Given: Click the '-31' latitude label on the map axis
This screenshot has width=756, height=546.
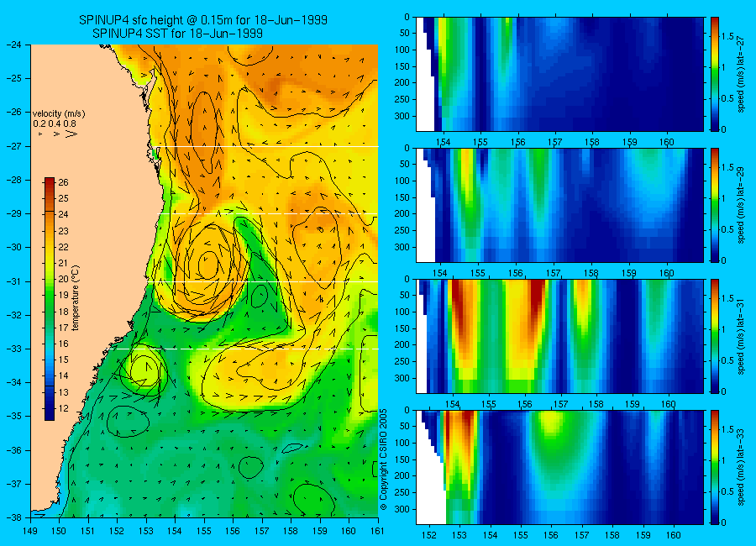Looking at the screenshot, I should [x=14, y=281].
